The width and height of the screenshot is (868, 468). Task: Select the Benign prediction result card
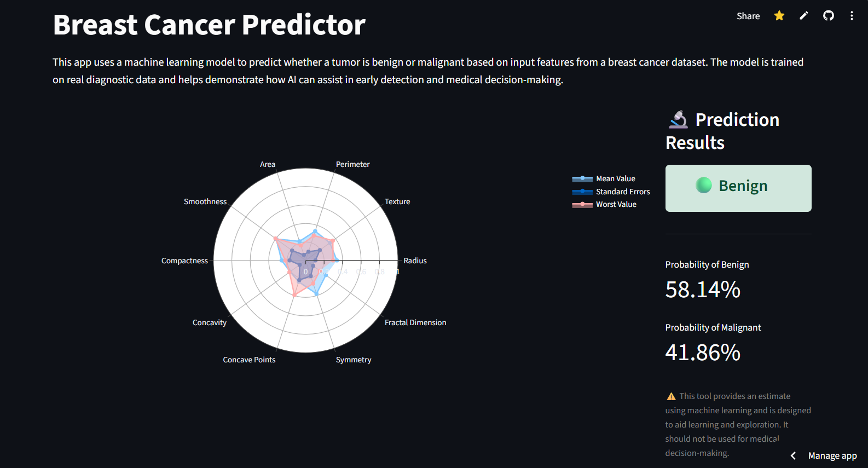738,188
